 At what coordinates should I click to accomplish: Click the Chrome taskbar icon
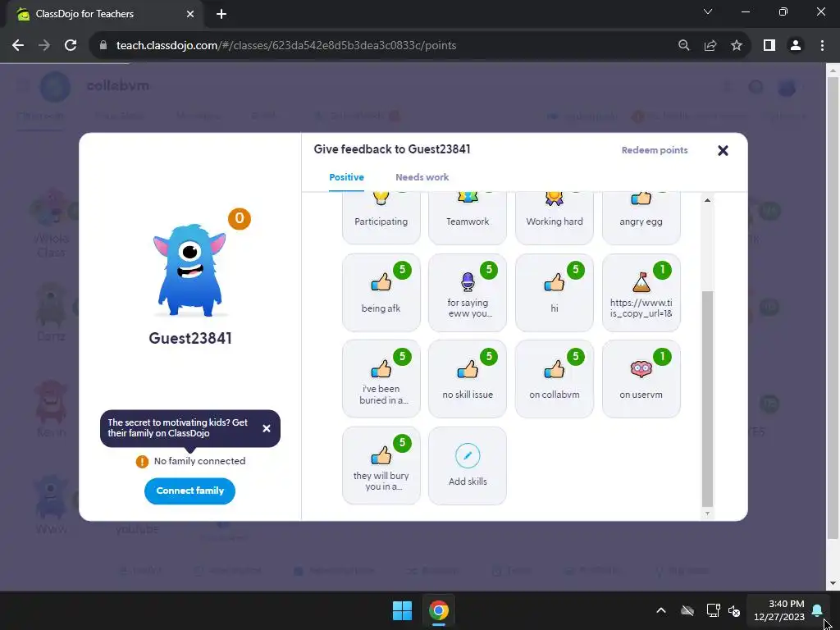(439, 610)
